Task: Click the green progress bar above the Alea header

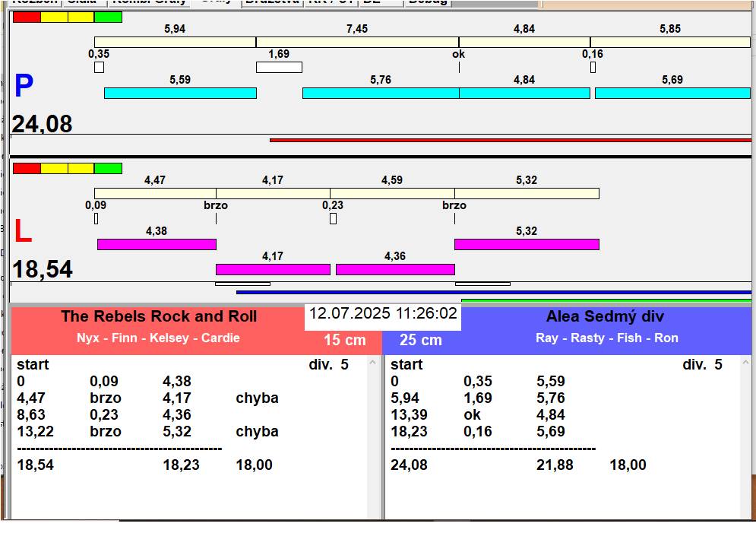Action: pos(606,300)
